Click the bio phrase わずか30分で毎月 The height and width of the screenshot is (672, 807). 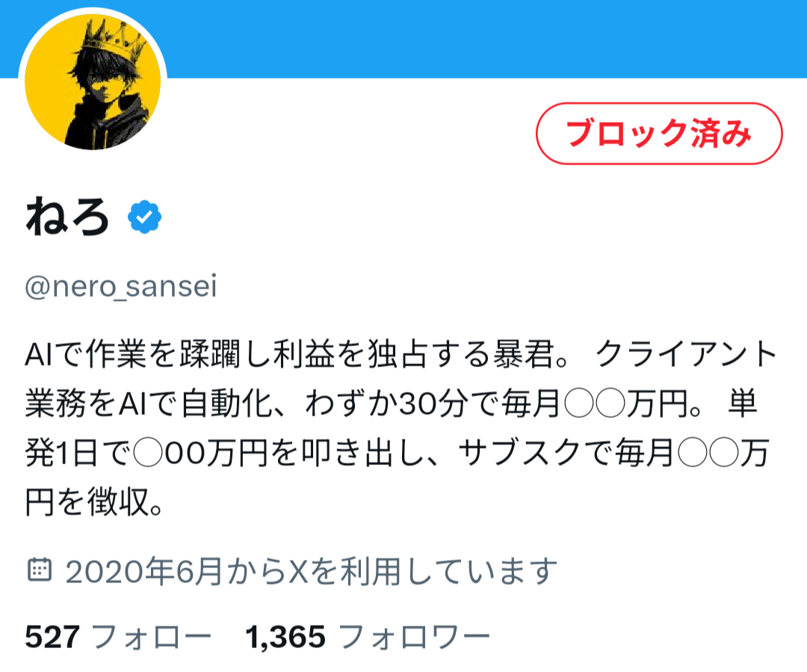433,403
